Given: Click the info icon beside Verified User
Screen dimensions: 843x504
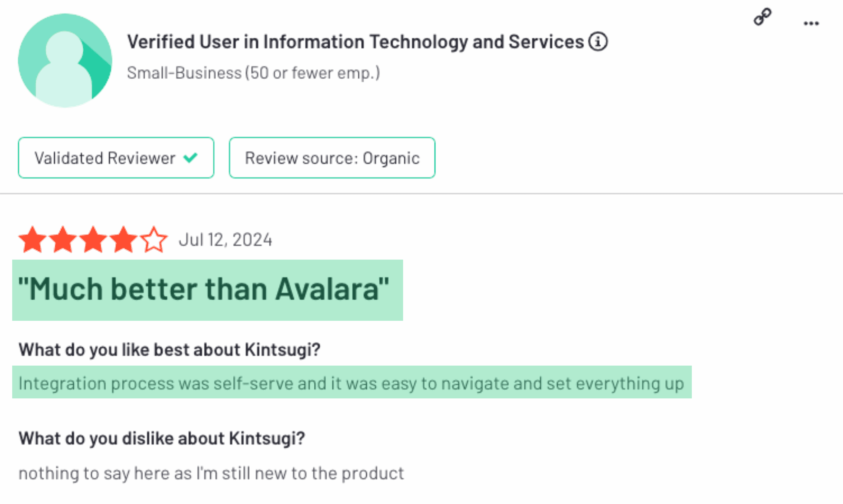Looking at the screenshot, I should click(x=598, y=42).
